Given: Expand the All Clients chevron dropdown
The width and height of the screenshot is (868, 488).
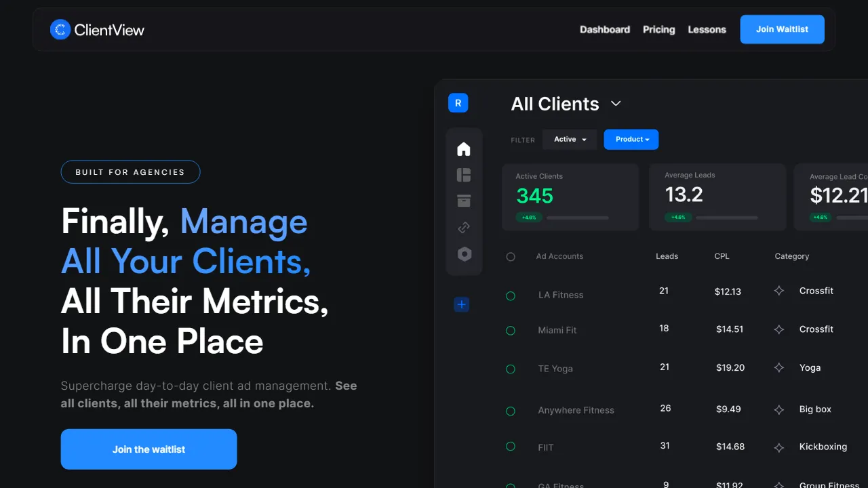Looking at the screenshot, I should (616, 104).
